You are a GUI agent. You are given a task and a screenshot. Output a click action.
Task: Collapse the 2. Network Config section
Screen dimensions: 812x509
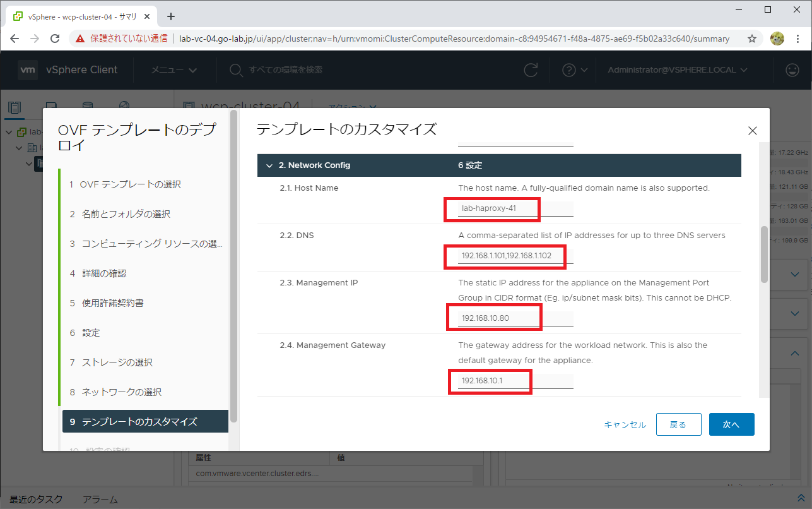269,165
